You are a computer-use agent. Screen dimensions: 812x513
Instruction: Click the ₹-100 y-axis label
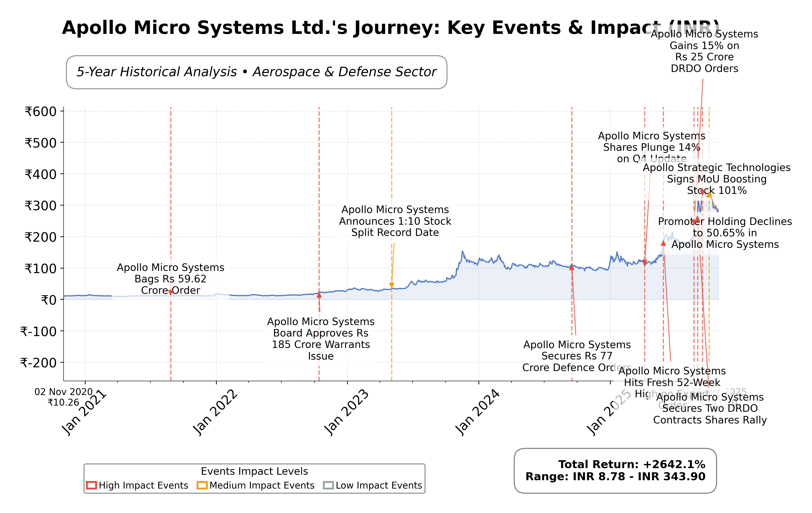pyautogui.click(x=38, y=331)
